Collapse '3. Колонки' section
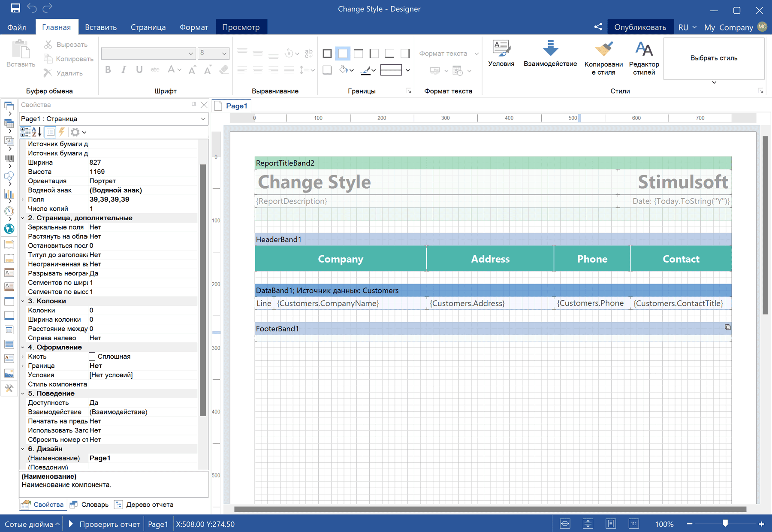 [23, 301]
